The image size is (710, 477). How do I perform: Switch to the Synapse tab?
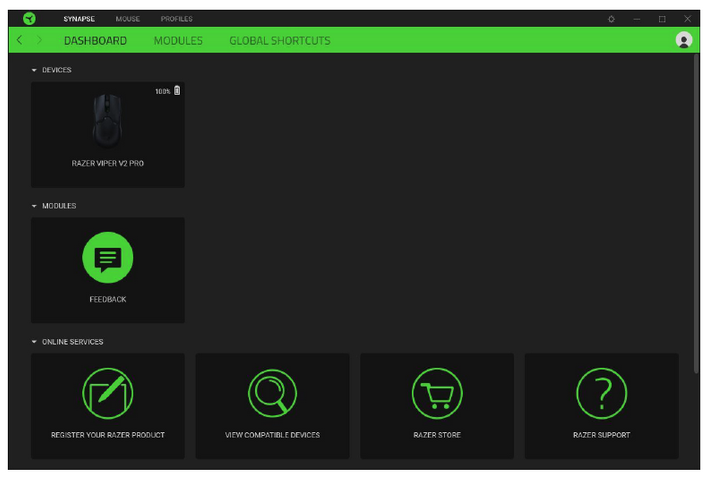79,19
